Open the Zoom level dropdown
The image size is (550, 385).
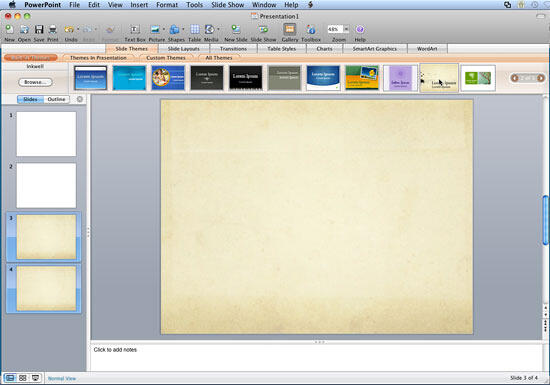point(346,29)
